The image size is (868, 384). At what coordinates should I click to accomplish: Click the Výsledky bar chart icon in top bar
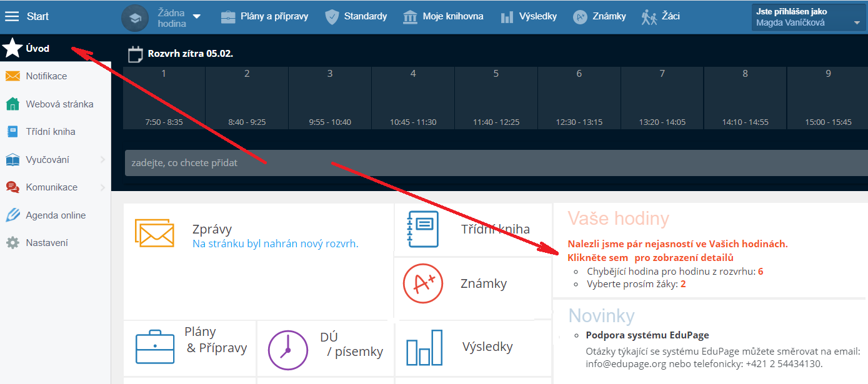507,17
